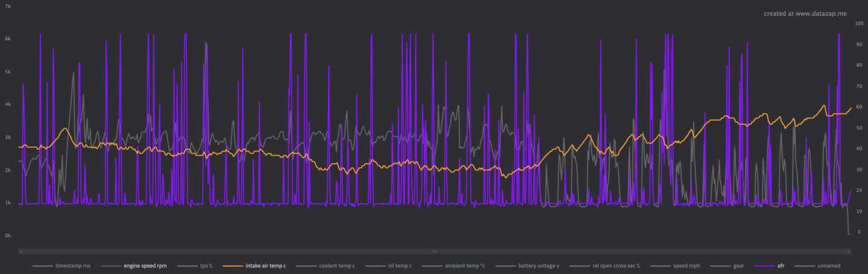Toggle the tps % legend series

(x=195, y=266)
